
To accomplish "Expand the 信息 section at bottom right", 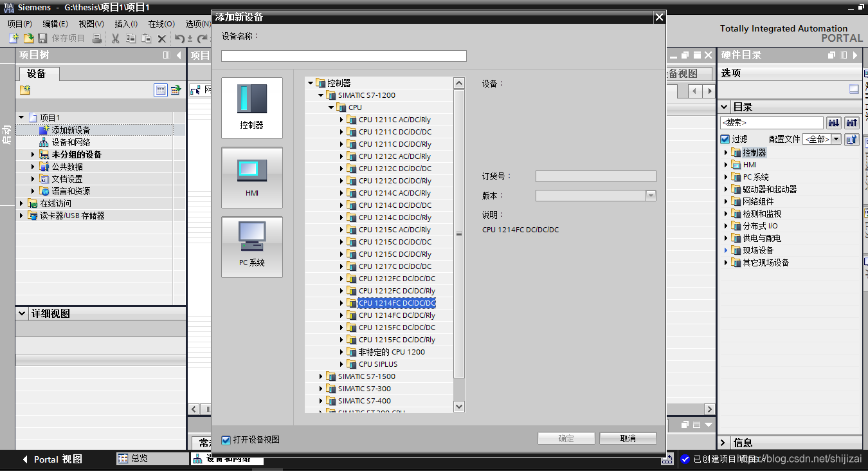I will coord(724,443).
